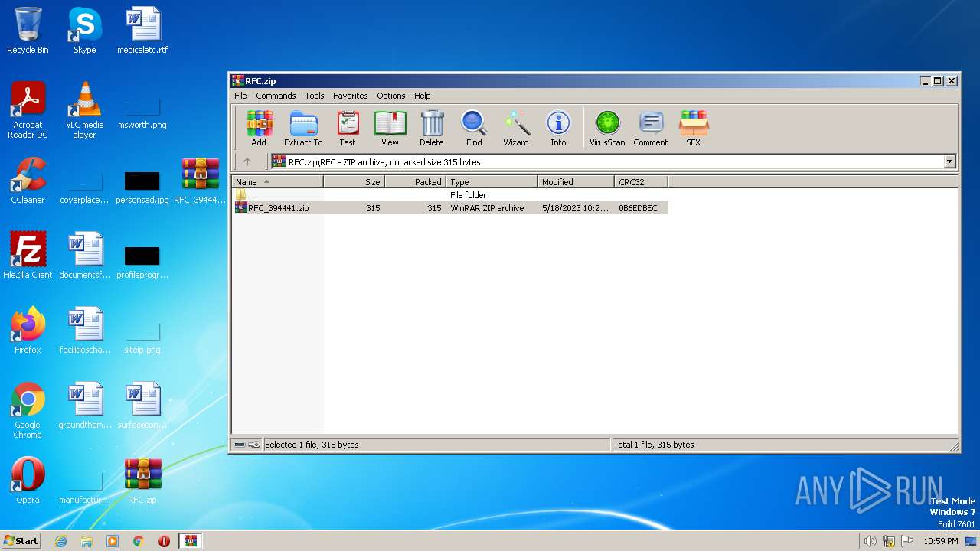Click the volume speaker tray icon
Image resolution: width=980 pixels, height=551 pixels.
[x=870, y=541]
